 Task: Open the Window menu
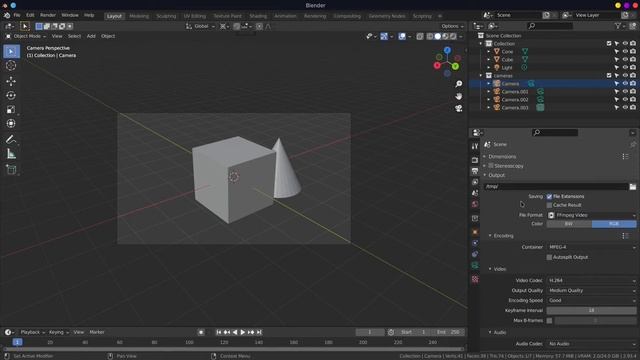pos(70,15)
